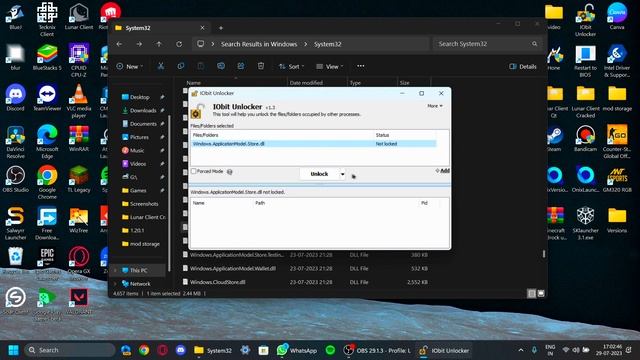640x360 pixels.
Task: Click the Search System32 input field
Action: (x=488, y=44)
